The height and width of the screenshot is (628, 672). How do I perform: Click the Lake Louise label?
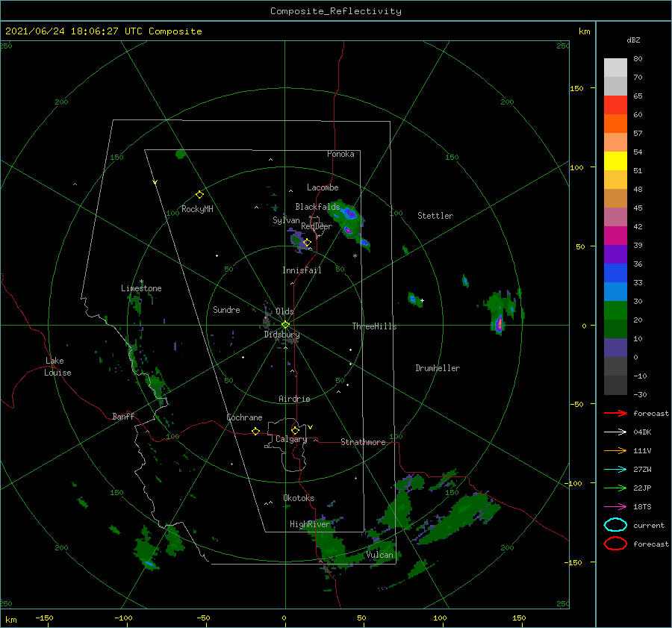(x=57, y=367)
